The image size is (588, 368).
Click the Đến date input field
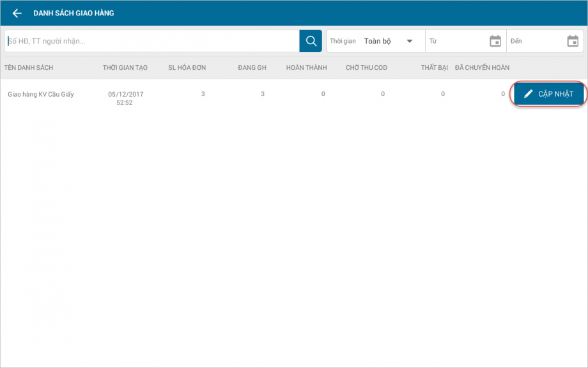[545, 41]
